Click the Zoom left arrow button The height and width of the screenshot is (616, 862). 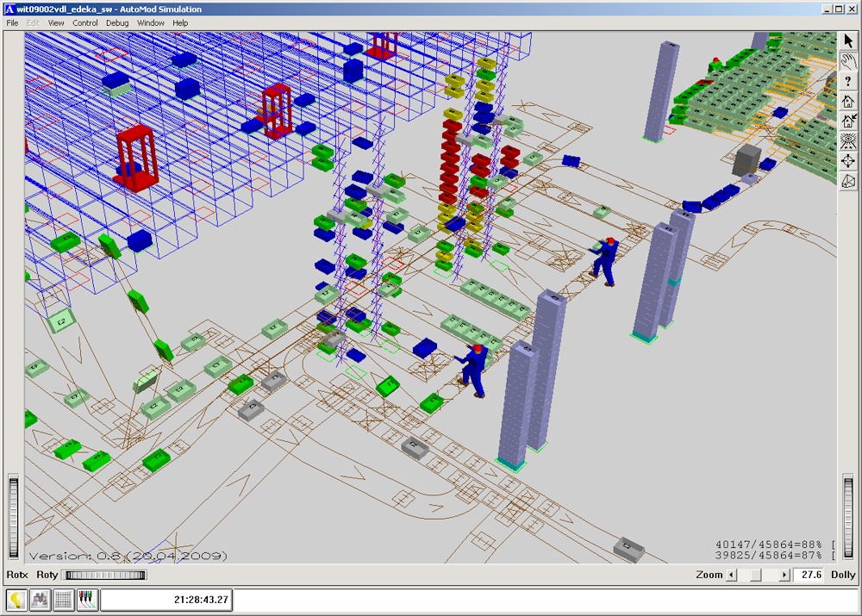tap(732, 575)
